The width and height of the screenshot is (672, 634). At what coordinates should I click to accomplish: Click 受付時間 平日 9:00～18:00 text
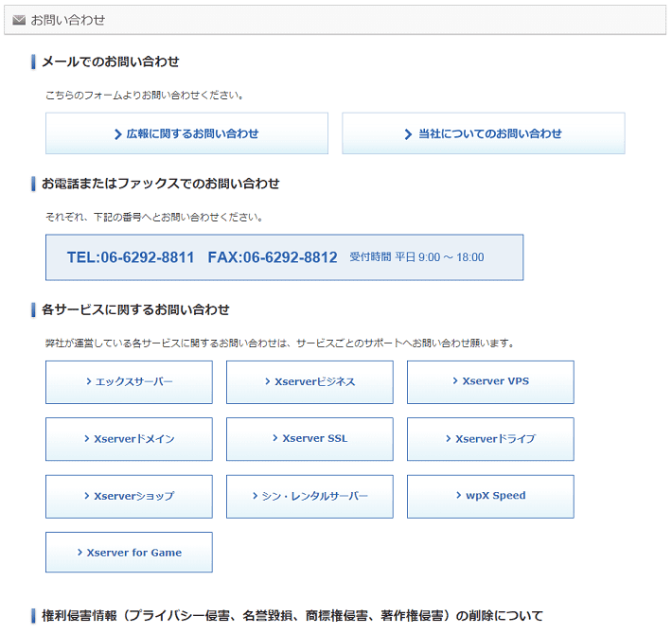point(417,257)
